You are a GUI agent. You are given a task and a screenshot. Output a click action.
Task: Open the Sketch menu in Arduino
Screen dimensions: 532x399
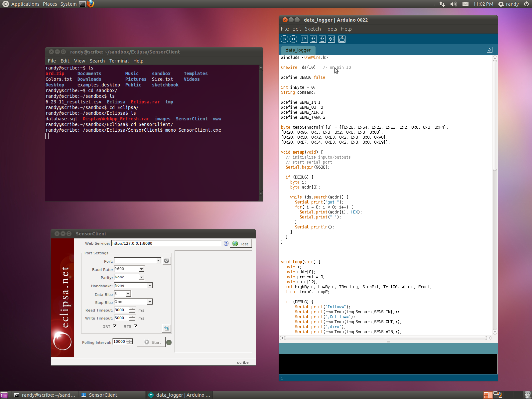pos(313,29)
